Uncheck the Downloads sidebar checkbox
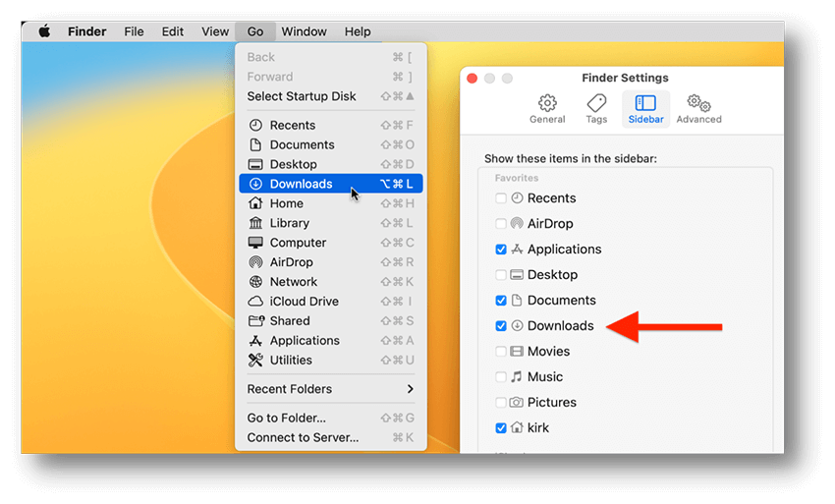 501,326
